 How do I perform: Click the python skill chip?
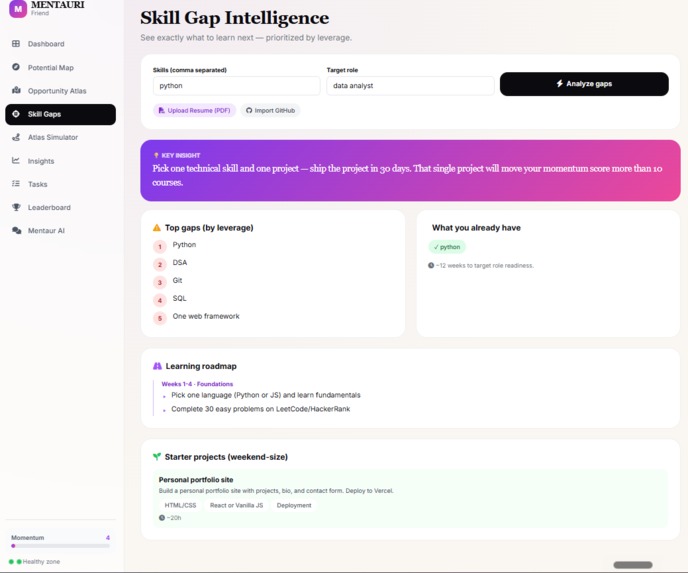point(447,247)
